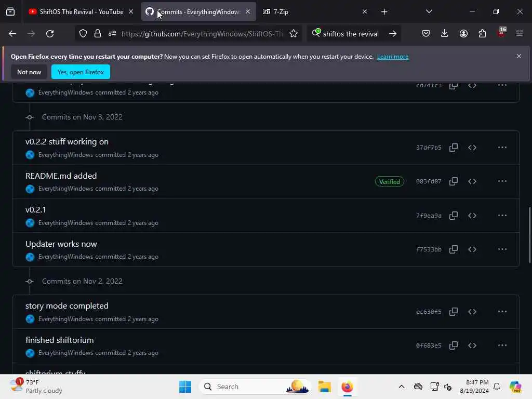Open extensions puzzle icon
Screen dimensions: 532x399
[482, 33]
